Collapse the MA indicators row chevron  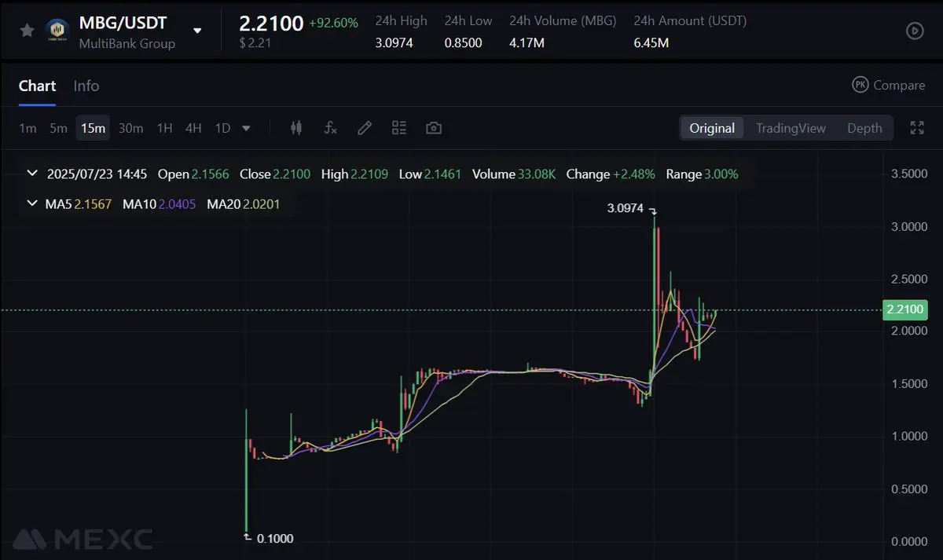(x=32, y=204)
